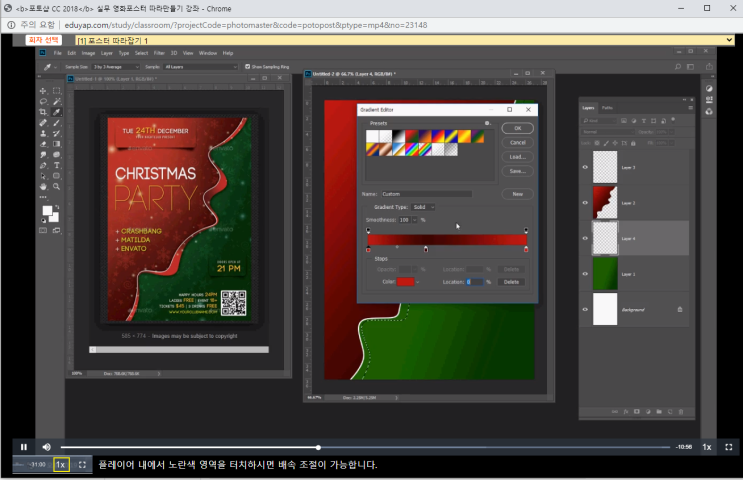
Task: Select the Brush tool
Action: [56, 123]
